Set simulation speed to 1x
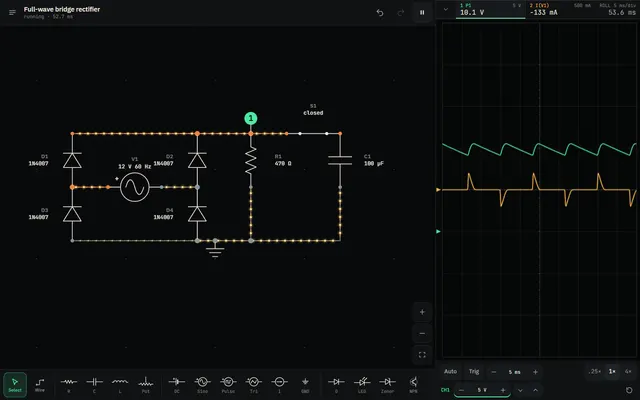 [612, 371]
